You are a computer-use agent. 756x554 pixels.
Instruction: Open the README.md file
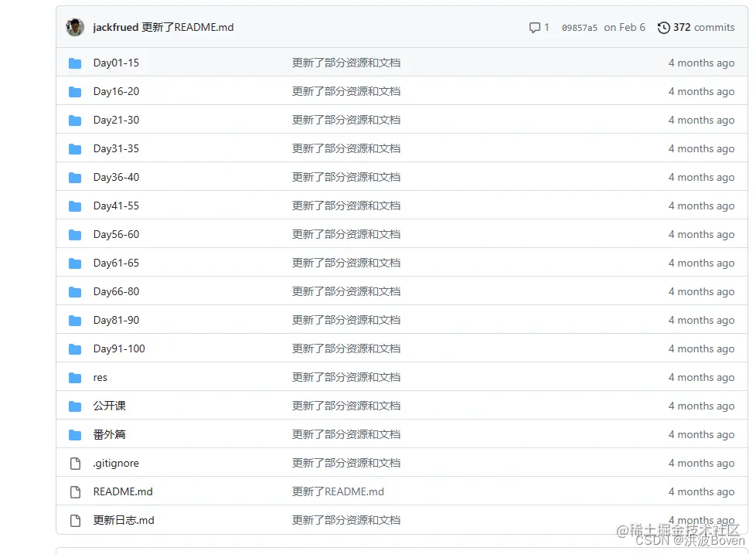(x=123, y=492)
